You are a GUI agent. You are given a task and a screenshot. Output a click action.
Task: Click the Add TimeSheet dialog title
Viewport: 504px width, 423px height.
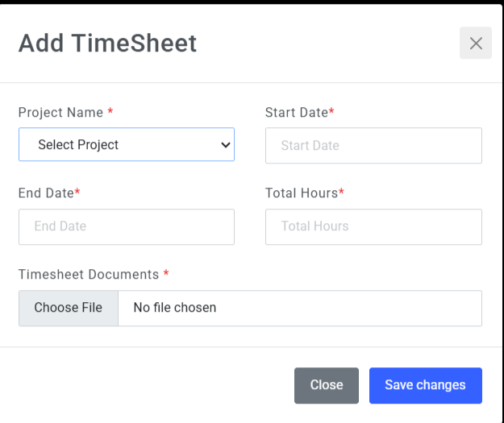pos(107,44)
